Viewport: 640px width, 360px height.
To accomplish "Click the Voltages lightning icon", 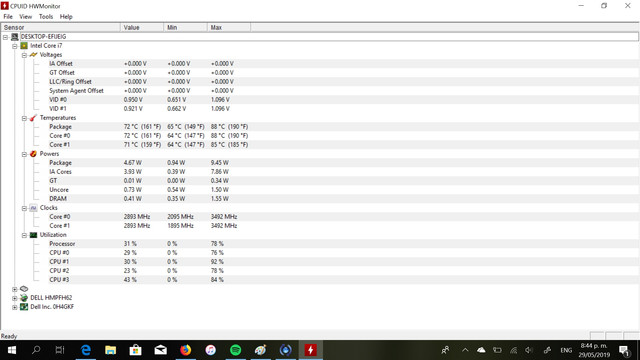I will tap(33, 55).
